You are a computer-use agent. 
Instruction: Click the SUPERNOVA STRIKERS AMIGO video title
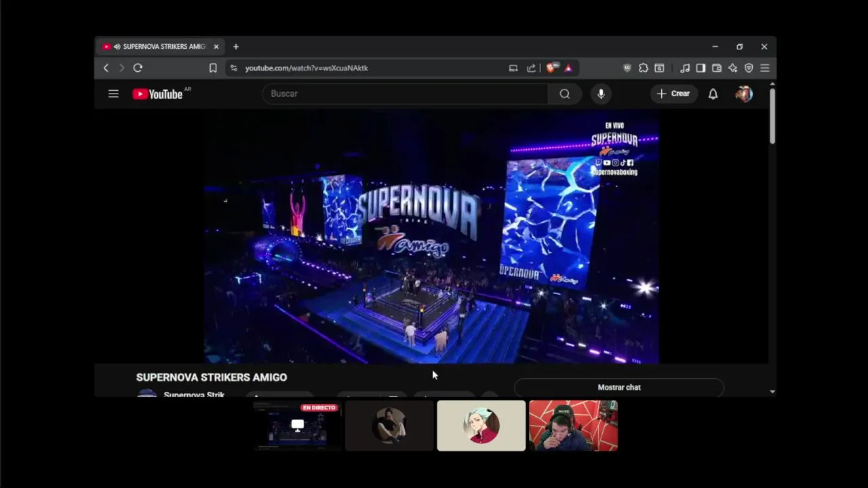click(x=212, y=378)
